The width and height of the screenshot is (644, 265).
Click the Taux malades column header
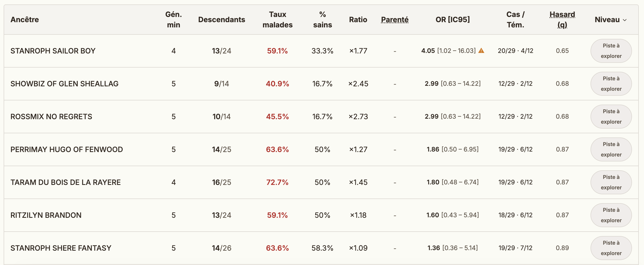click(x=278, y=20)
